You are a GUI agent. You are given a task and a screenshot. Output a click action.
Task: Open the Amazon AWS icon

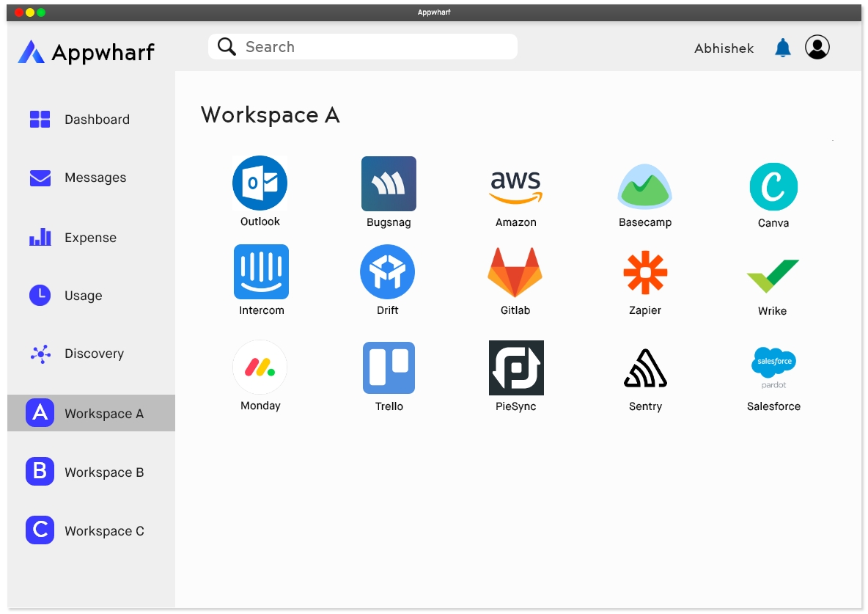(x=516, y=187)
